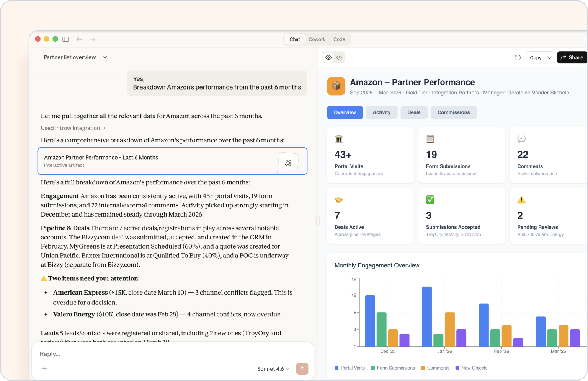Click the warning icon on Pending Reviews card
Viewport: 588px width, 381px height.
521,199
